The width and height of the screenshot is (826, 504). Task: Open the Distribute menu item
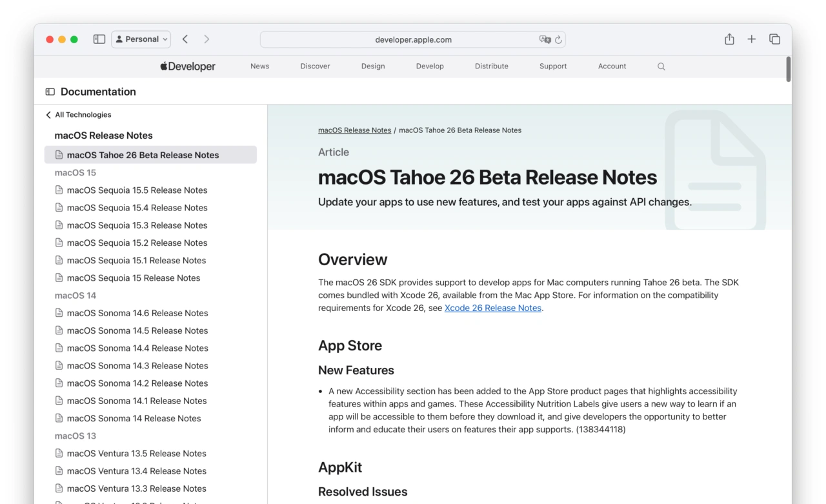point(491,66)
